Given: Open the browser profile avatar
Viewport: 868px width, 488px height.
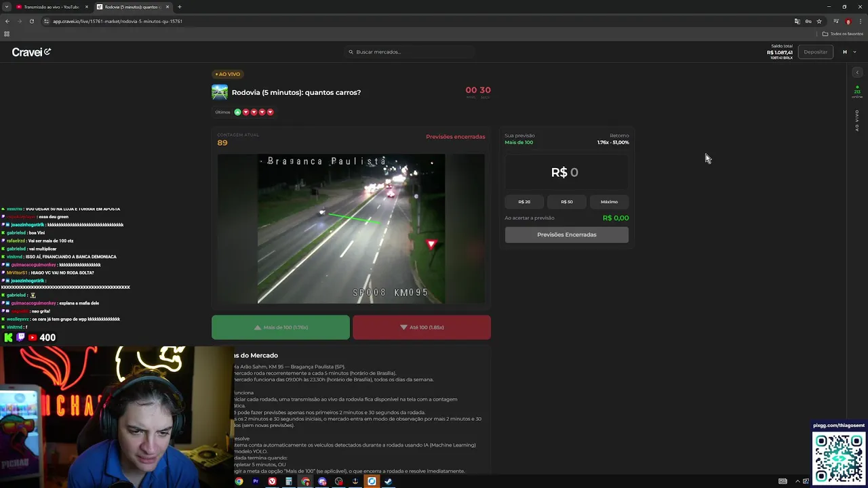Looking at the screenshot, I should [848, 21].
